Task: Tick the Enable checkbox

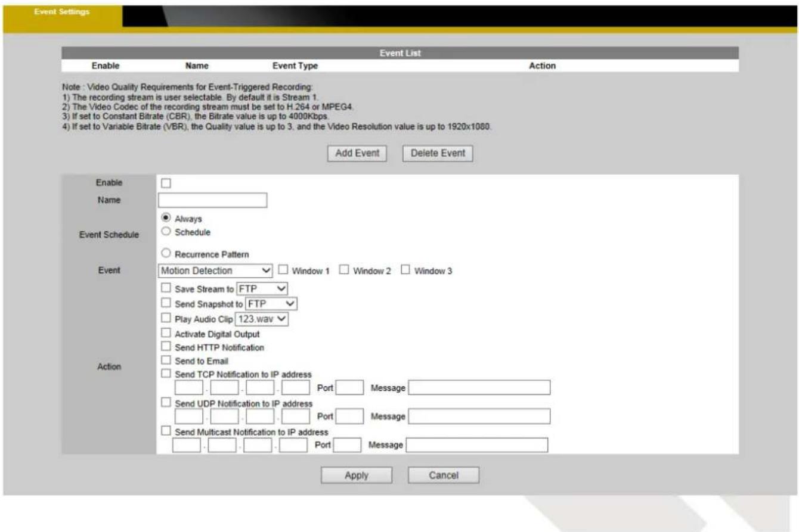Action: click(x=166, y=182)
